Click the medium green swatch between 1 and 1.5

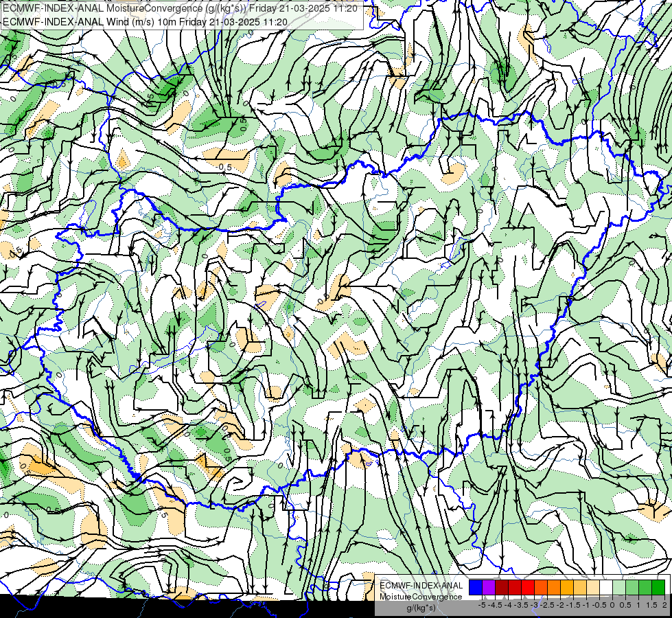[645, 587]
